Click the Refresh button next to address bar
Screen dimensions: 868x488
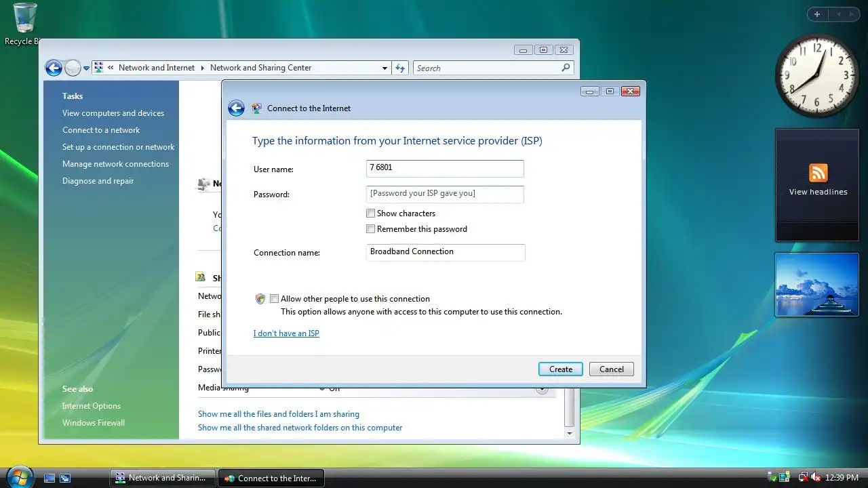pyautogui.click(x=400, y=68)
